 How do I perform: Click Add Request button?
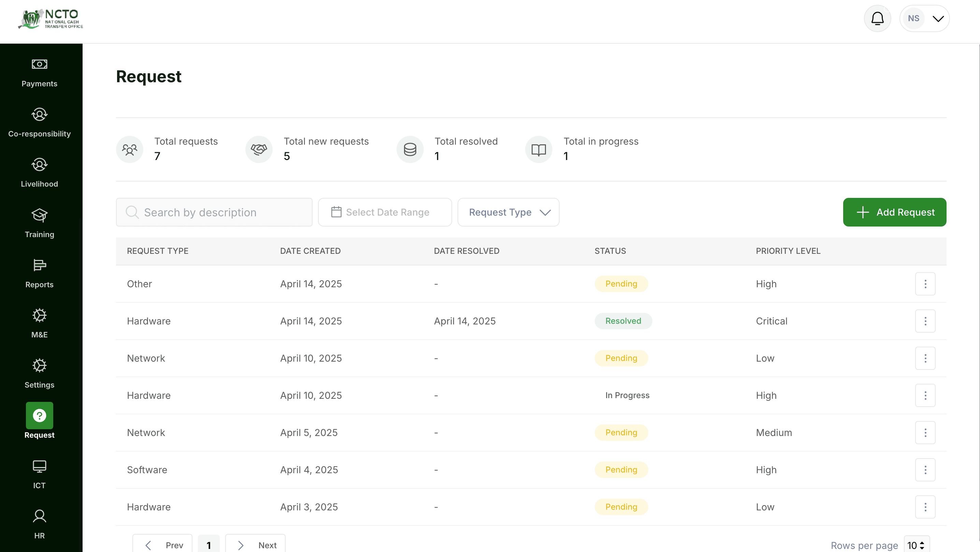tap(894, 212)
